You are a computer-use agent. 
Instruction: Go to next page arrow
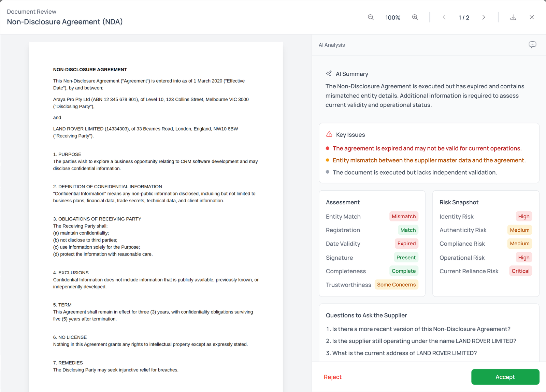click(484, 17)
